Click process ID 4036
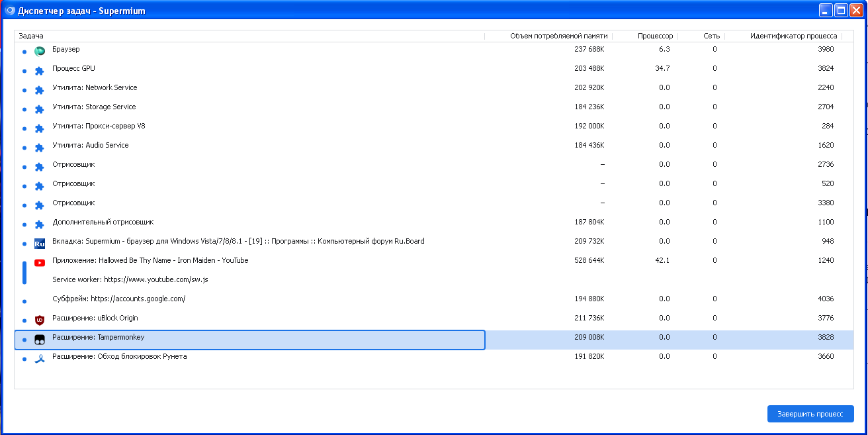This screenshot has height=435, width=868. [826, 299]
